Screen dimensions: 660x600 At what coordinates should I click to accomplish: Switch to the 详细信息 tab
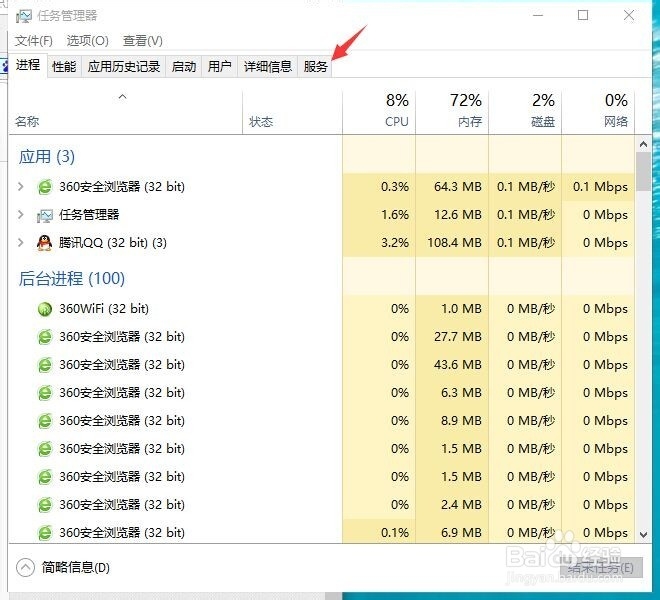tap(268, 67)
